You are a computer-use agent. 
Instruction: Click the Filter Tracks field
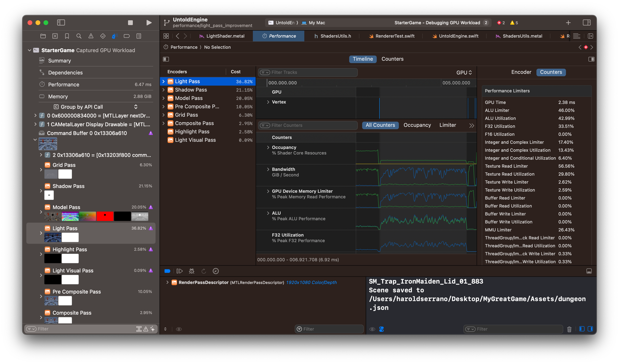click(x=308, y=72)
